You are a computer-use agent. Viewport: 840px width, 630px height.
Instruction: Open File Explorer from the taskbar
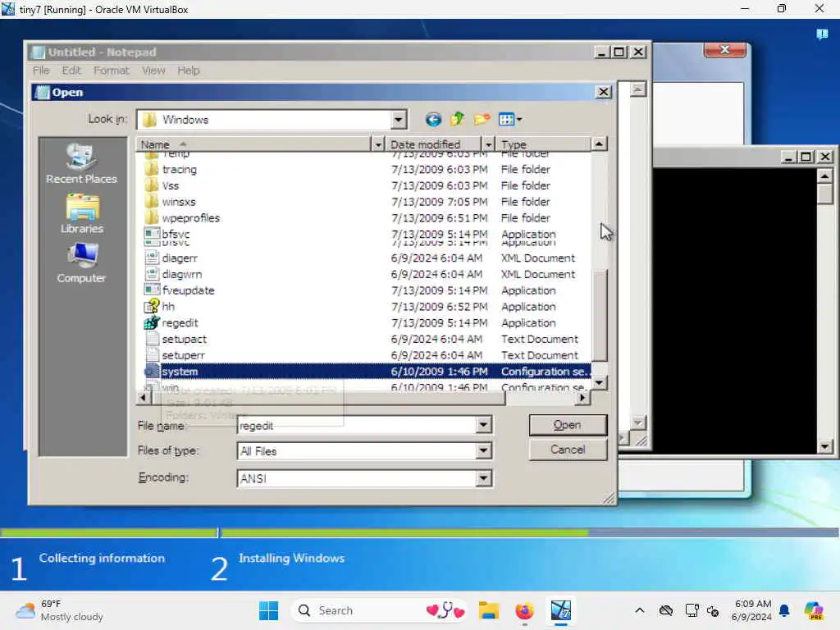tap(489, 610)
